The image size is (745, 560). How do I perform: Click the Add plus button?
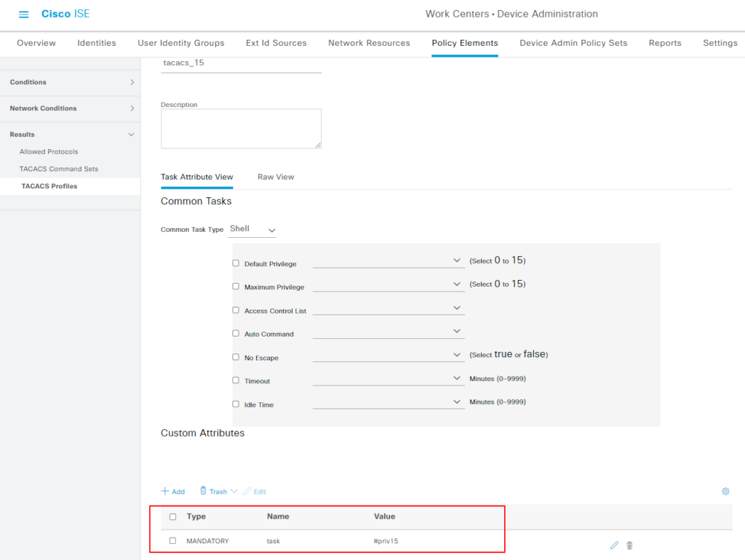point(173,492)
